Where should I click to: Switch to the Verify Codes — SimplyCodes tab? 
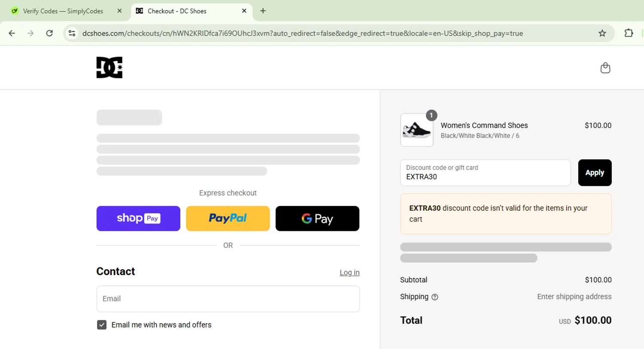pyautogui.click(x=63, y=11)
